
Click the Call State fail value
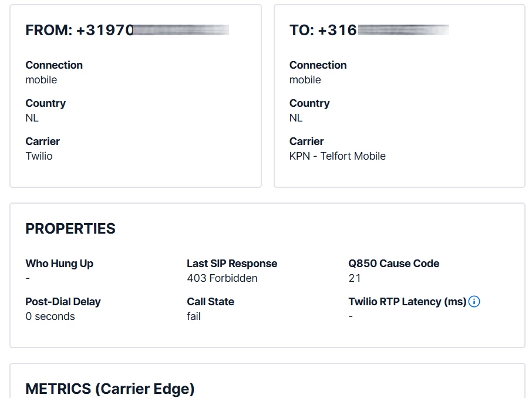click(194, 316)
